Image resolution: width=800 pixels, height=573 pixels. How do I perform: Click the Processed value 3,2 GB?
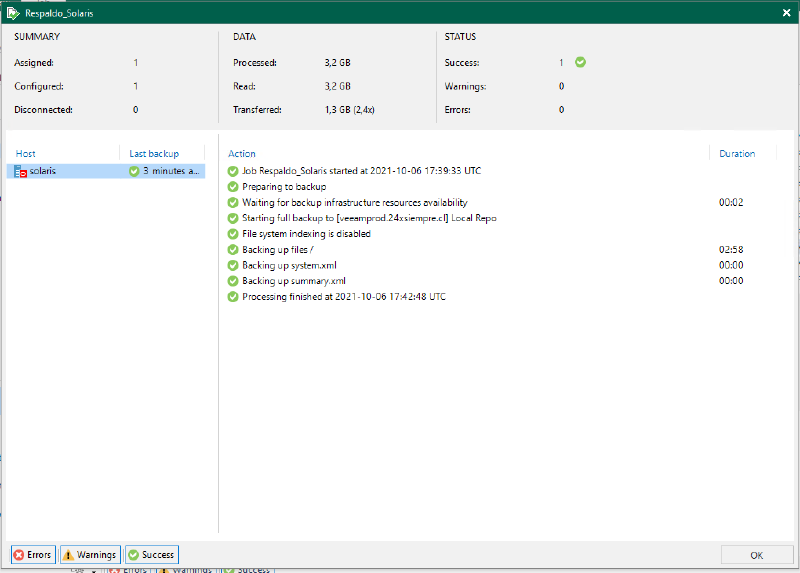tap(337, 63)
